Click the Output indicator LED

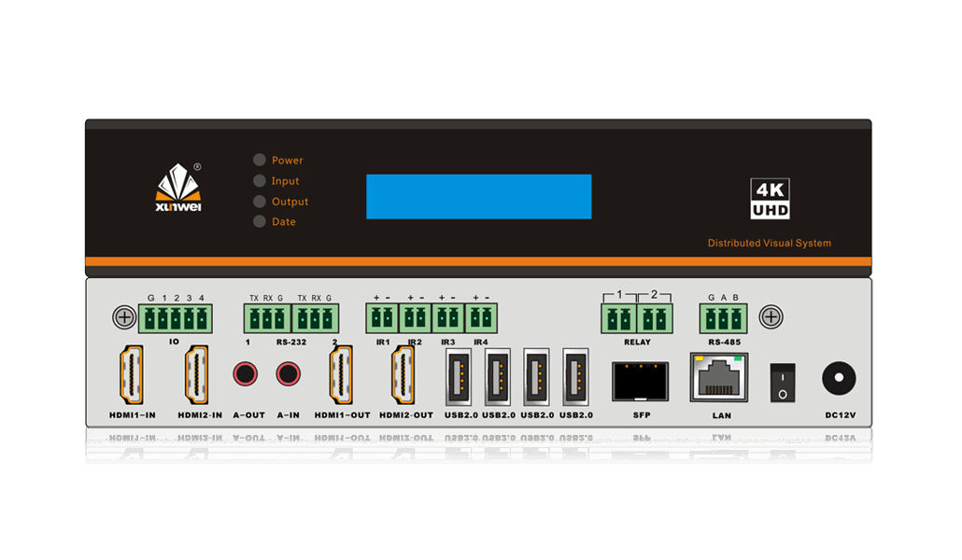260,201
